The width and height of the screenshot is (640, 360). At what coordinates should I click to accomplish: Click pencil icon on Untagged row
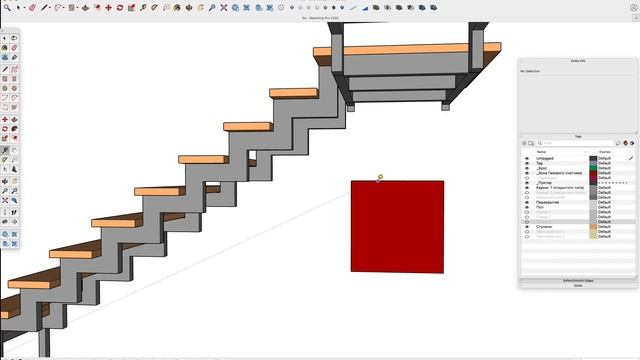click(631, 158)
